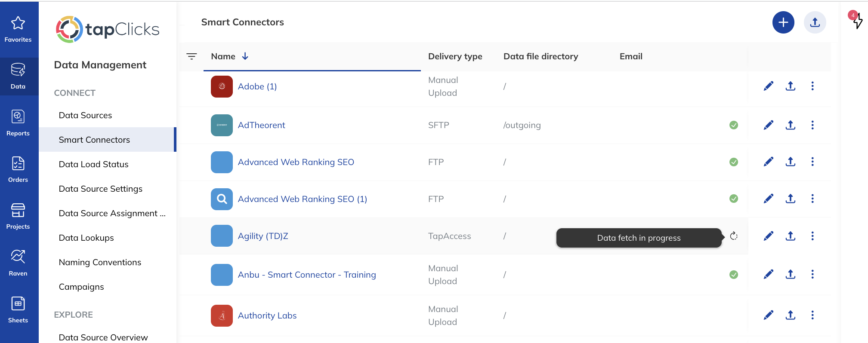Image resolution: width=868 pixels, height=343 pixels.
Task: Open the Projects section
Action: click(x=18, y=217)
